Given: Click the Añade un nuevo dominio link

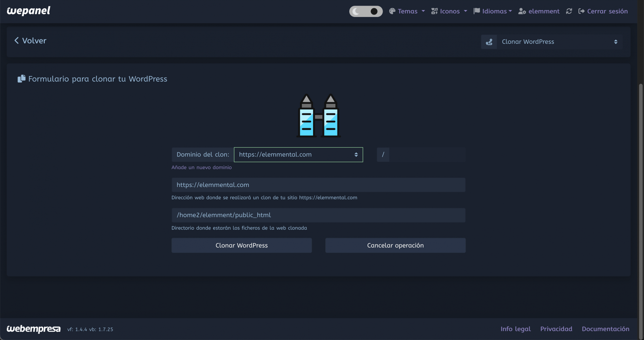Looking at the screenshot, I should coord(201,167).
